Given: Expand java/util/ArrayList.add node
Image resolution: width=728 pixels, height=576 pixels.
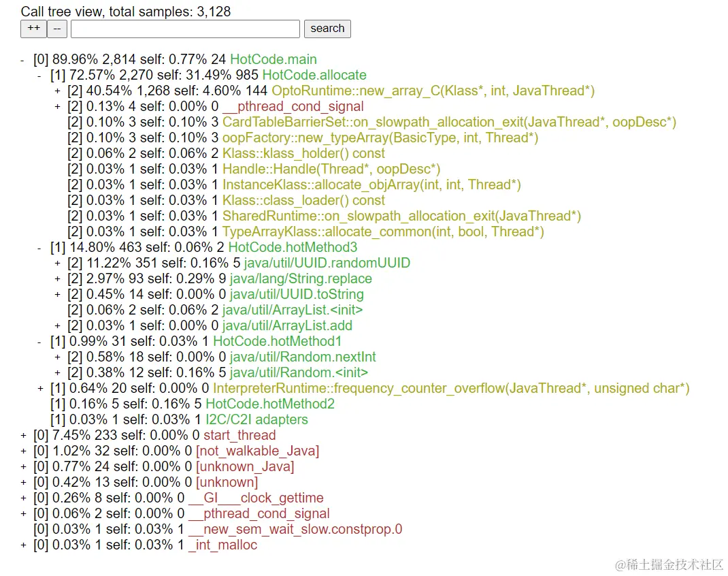Looking at the screenshot, I should [x=57, y=326].
